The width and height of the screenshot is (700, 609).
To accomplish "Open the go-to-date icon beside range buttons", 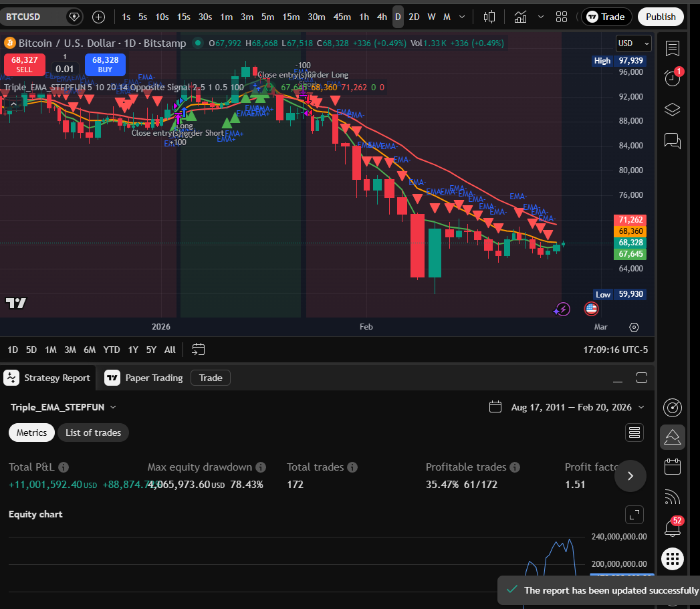I will (x=197, y=349).
